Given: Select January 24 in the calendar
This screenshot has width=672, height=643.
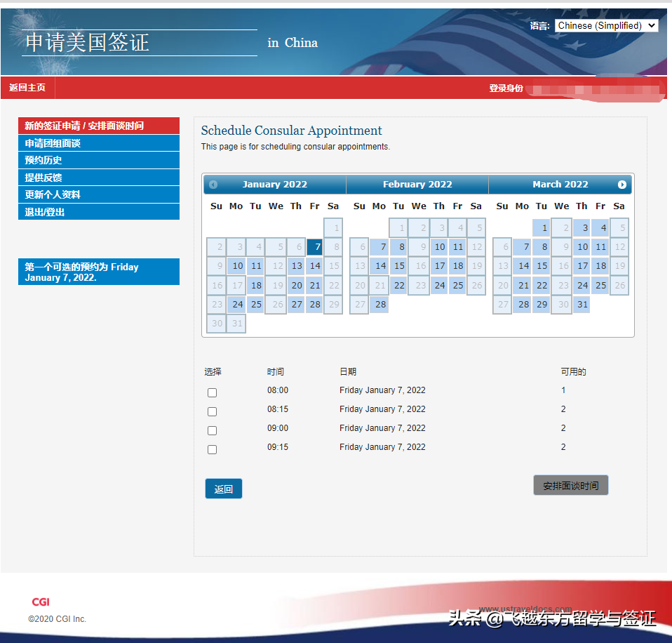Looking at the screenshot, I should click(236, 304).
